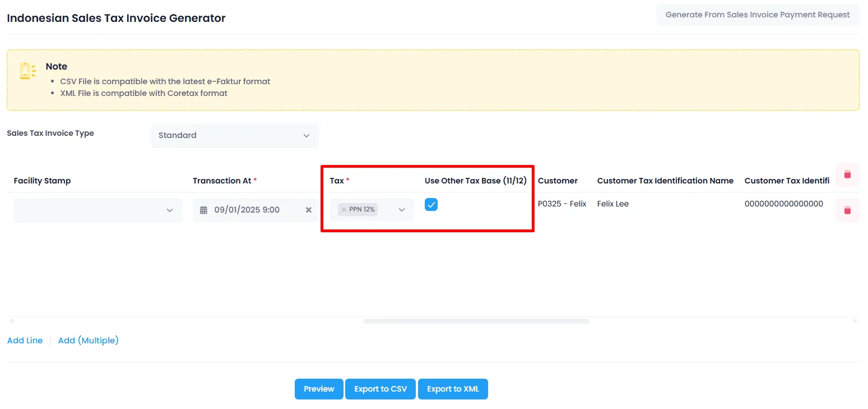Remove the PPN 12% tax tag

[x=344, y=210]
